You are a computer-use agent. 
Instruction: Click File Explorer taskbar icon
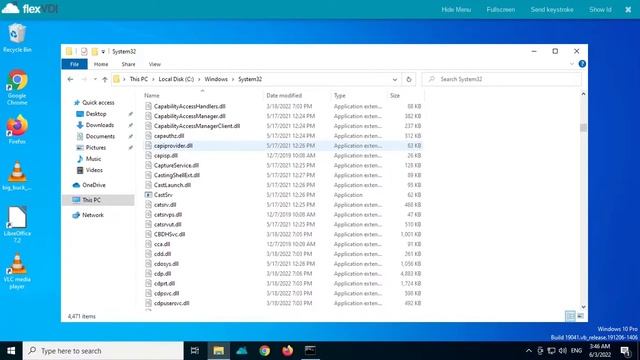218,351
